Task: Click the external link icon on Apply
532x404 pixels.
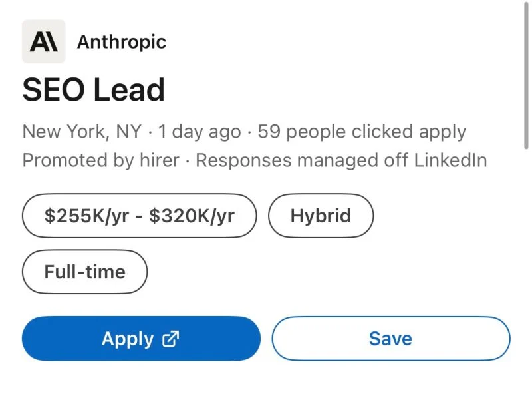Action: pyautogui.click(x=169, y=339)
